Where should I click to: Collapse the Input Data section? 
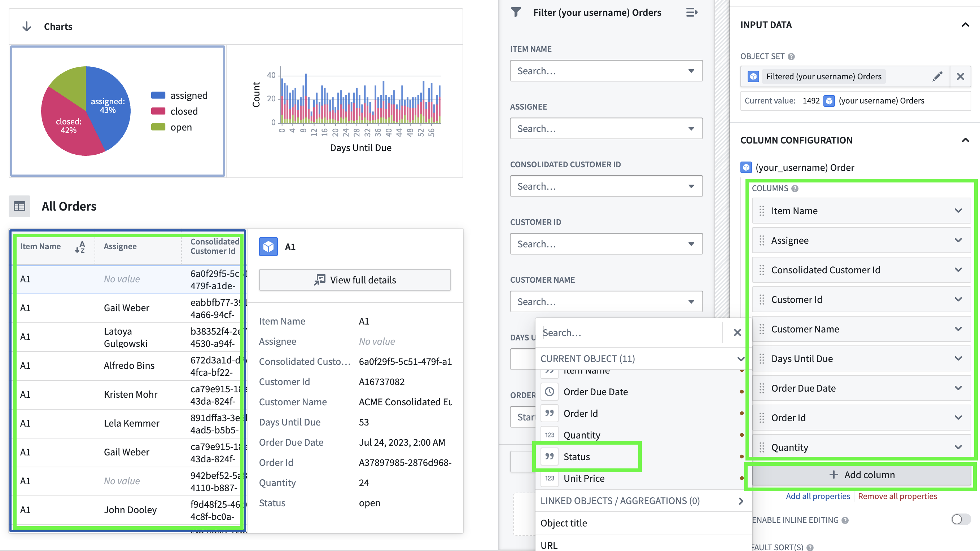point(965,25)
